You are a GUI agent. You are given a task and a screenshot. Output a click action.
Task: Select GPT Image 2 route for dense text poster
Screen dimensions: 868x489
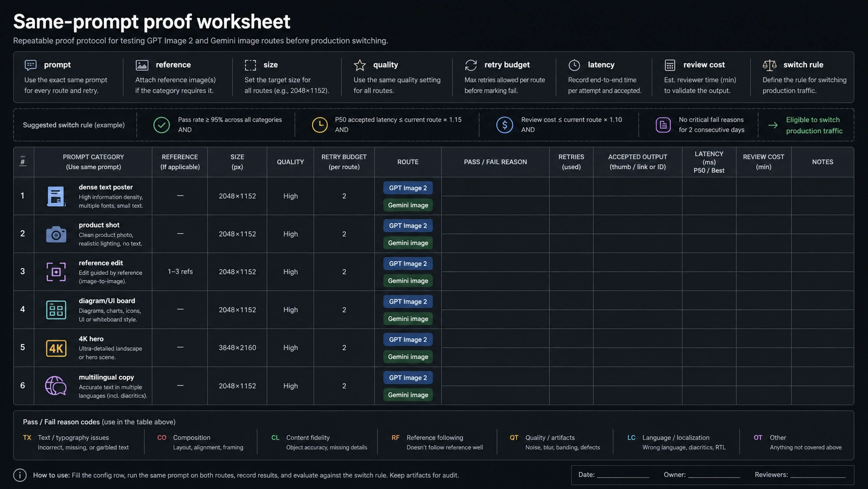408,188
